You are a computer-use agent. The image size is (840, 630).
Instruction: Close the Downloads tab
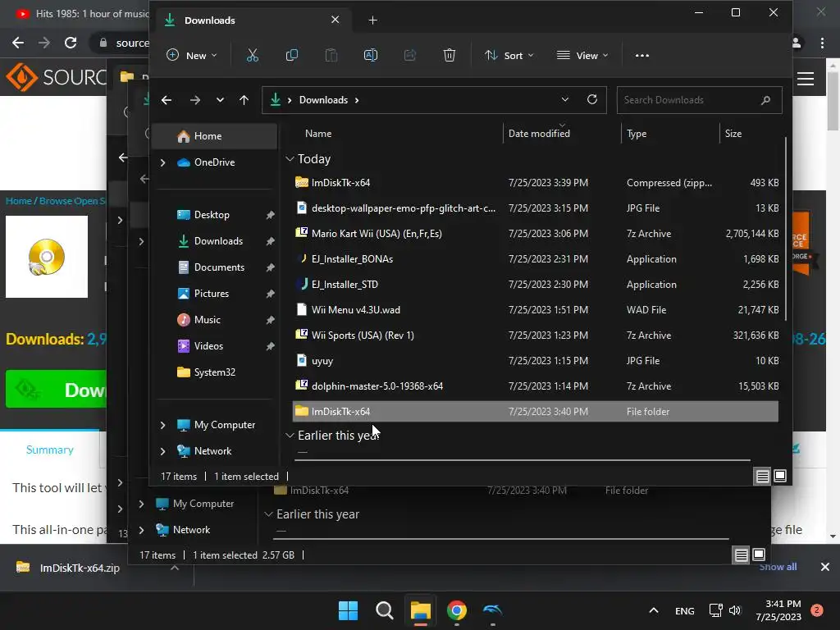click(336, 20)
